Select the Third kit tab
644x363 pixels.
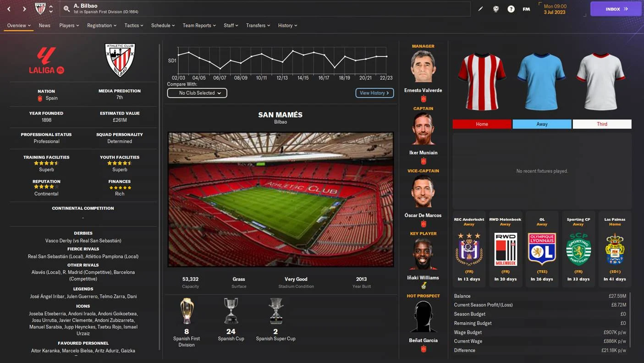602,124
